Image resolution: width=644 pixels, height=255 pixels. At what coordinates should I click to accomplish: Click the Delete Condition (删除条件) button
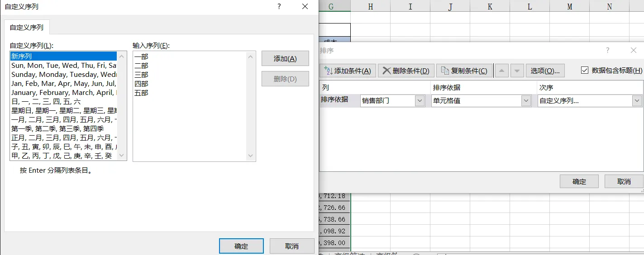click(406, 71)
